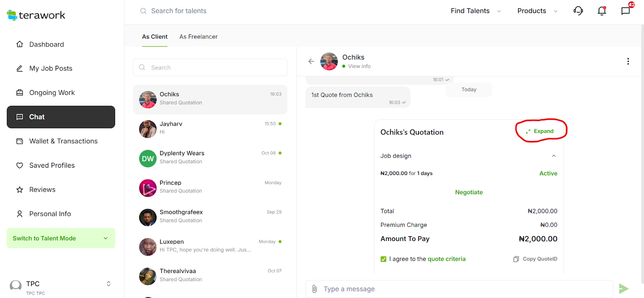Click the back arrow beside Ochiks

pyautogui.click(x=311, y=62)
